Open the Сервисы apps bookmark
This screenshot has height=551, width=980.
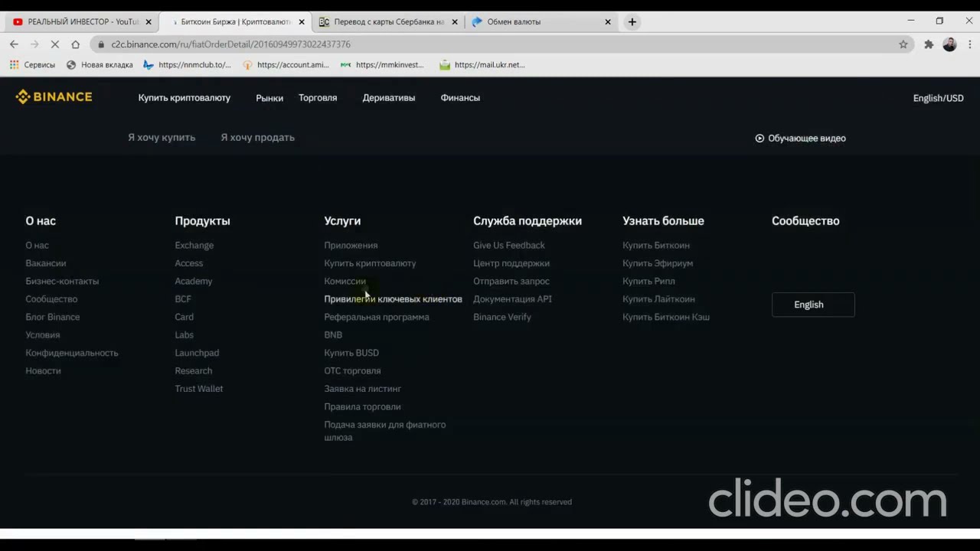[32, 65]
